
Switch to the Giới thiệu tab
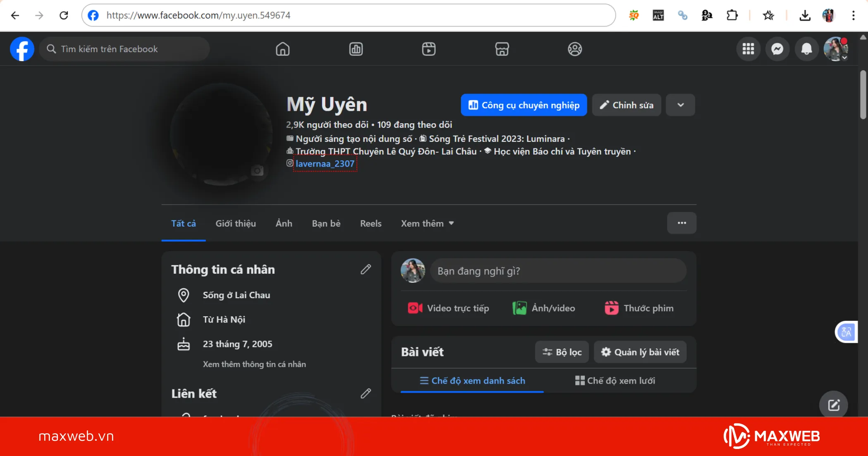click(x=235, y=223)
